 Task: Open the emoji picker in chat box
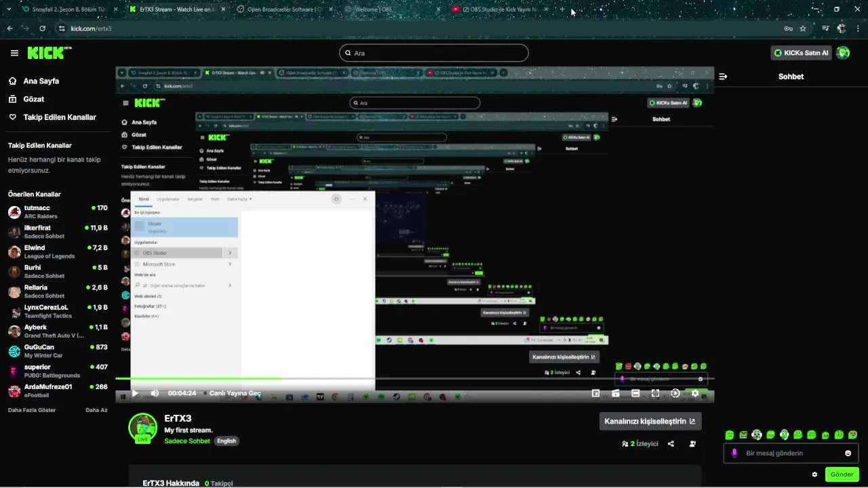(x=848, y=453)
